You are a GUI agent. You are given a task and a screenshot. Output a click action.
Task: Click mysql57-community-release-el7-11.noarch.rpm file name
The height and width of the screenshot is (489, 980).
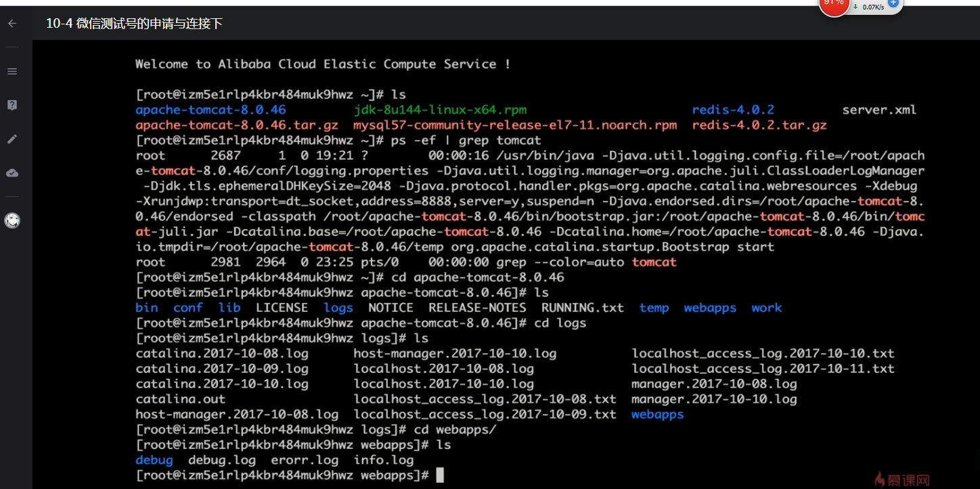515,125
